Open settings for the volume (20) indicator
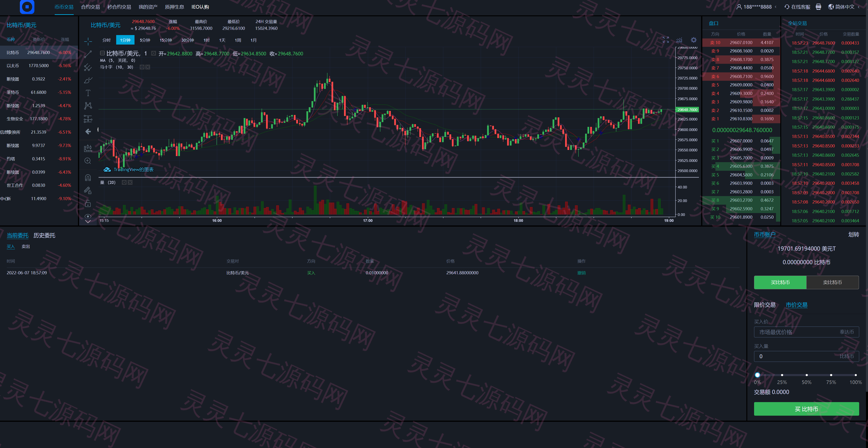868x448 pixels. point(124,182)
